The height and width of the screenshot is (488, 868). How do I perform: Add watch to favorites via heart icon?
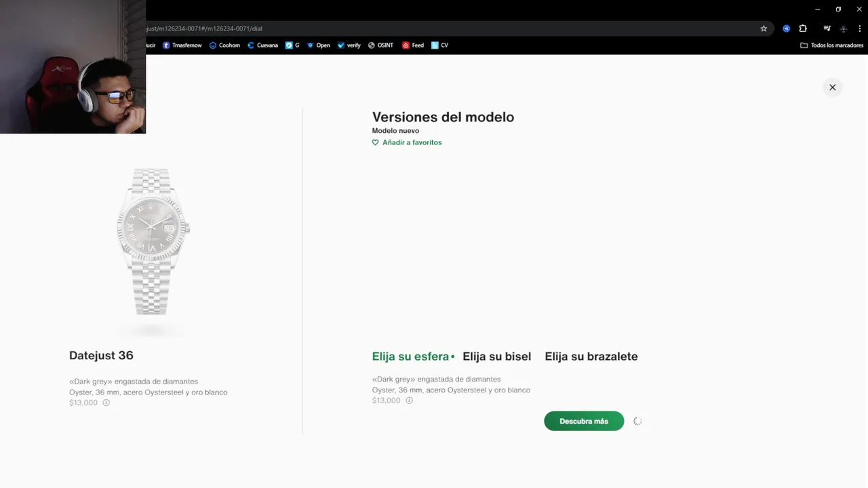(x=375, y=142)
